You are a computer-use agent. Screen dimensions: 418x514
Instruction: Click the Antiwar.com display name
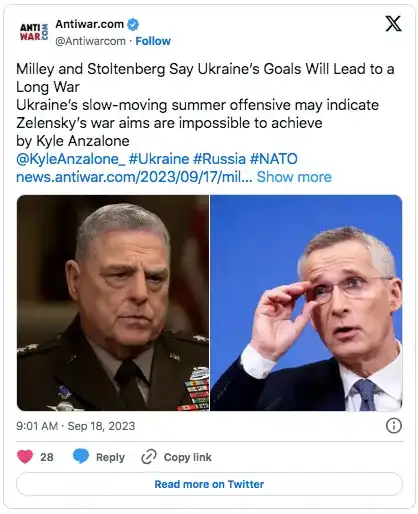[x=89, y=24]
